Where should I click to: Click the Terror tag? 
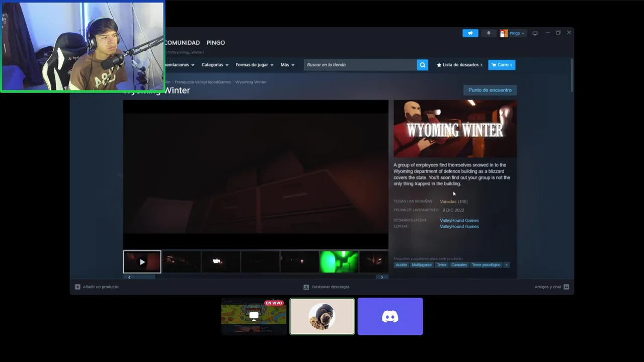pos(442,265)
